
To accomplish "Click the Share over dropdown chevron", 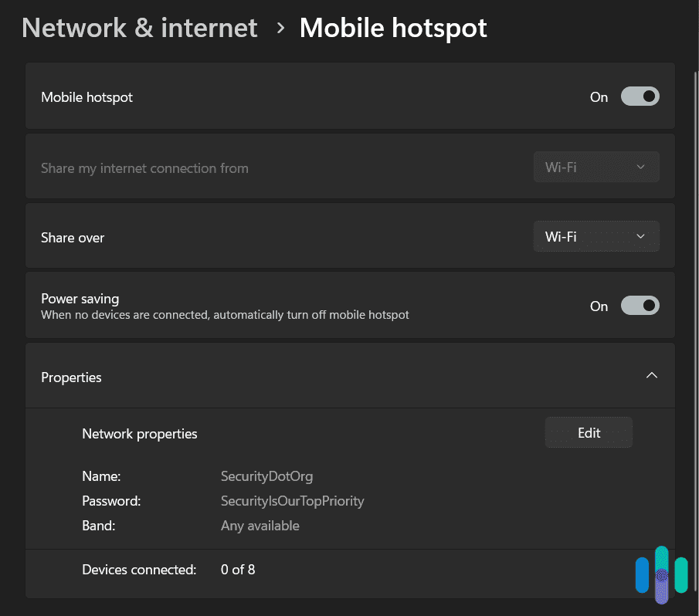I will click(640, 236).
